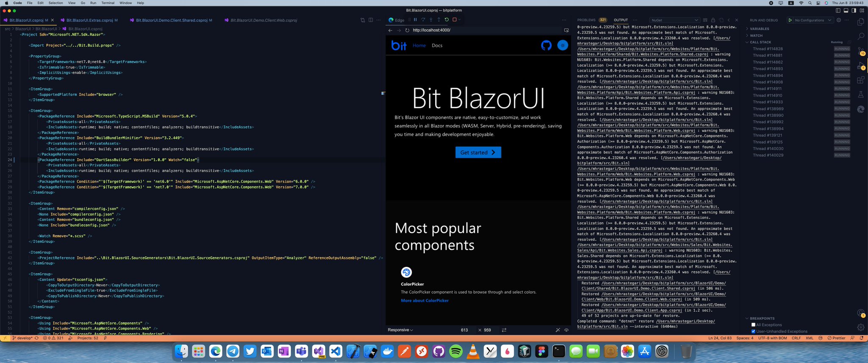The width and height of the screenshot is (868, 363).
Task: Click the emulate CSS media wand icon
Action: coord(558,330)
